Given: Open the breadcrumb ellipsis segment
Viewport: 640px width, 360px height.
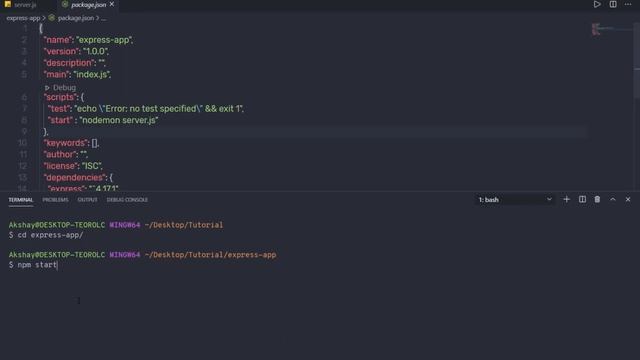Looking at the screenshot, I should [x=104, y=18].
